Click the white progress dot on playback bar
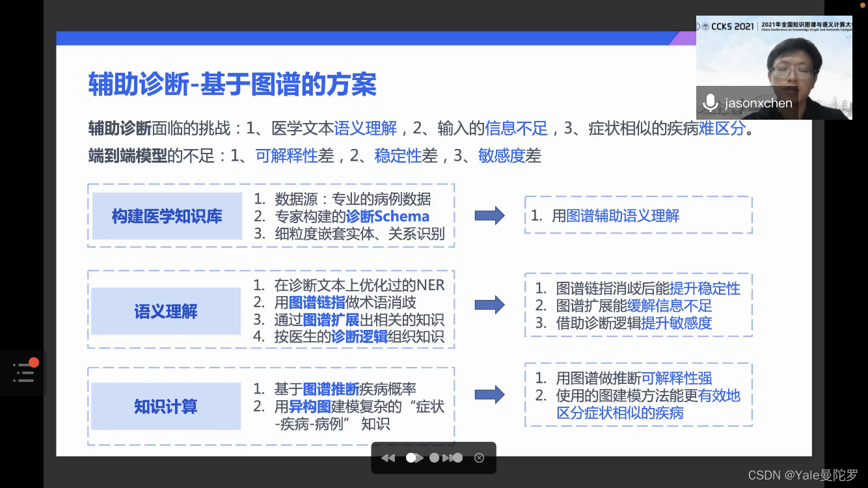Screen dimensions: 868x488 tap(412, 457)
